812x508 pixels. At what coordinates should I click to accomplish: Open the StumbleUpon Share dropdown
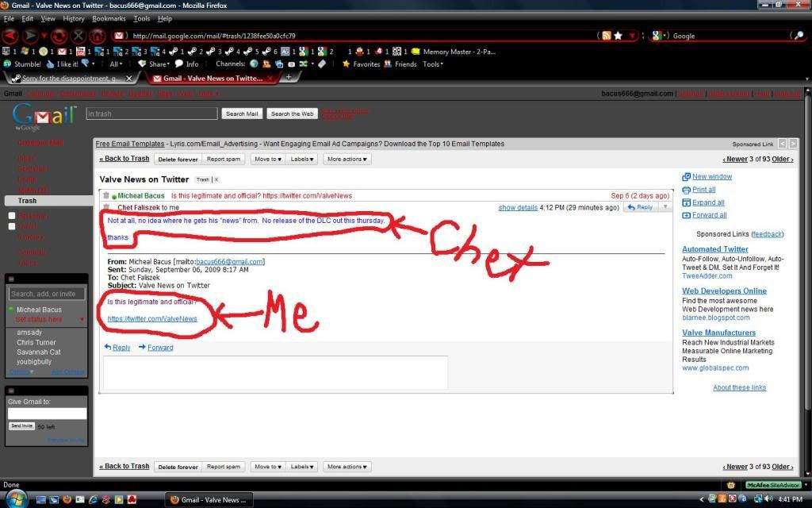click(x=154, y=64)
